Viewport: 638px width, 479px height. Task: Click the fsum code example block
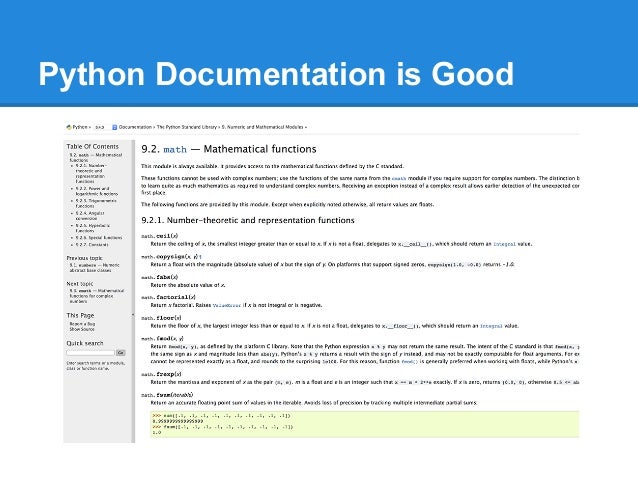365,424
